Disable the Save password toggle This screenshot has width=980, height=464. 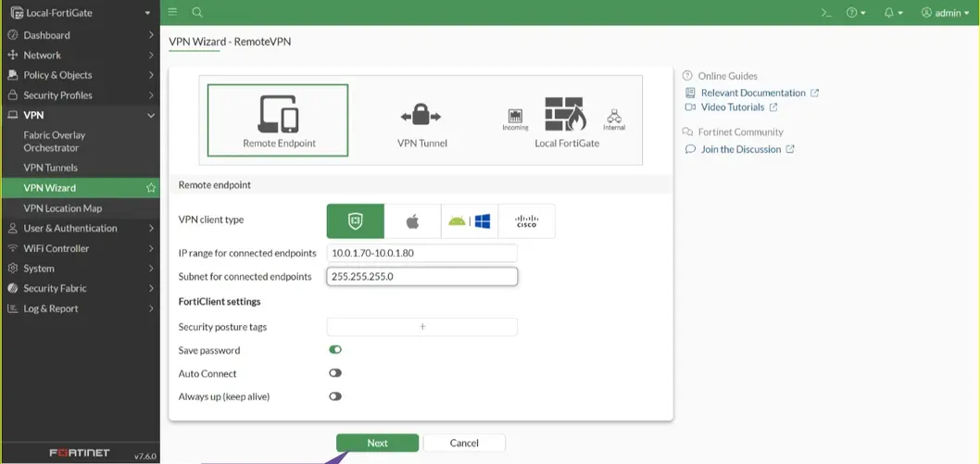335,350
